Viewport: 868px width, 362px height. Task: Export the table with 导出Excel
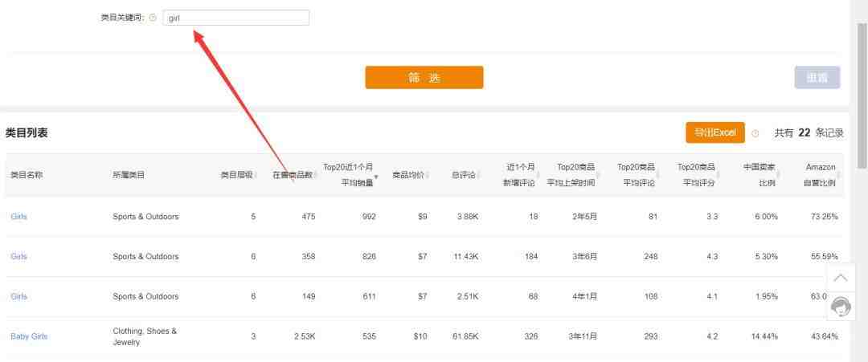coord(714,132)
